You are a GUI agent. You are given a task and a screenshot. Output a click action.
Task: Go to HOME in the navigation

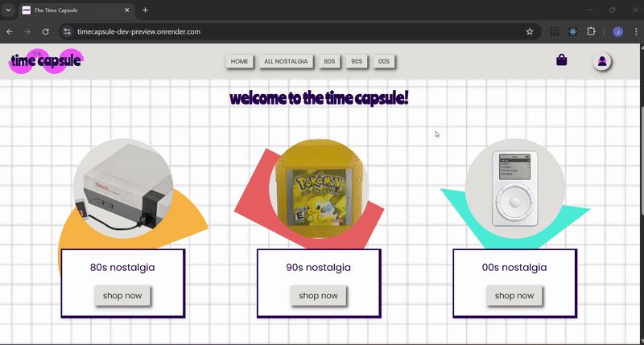click(x=239, y=62)
